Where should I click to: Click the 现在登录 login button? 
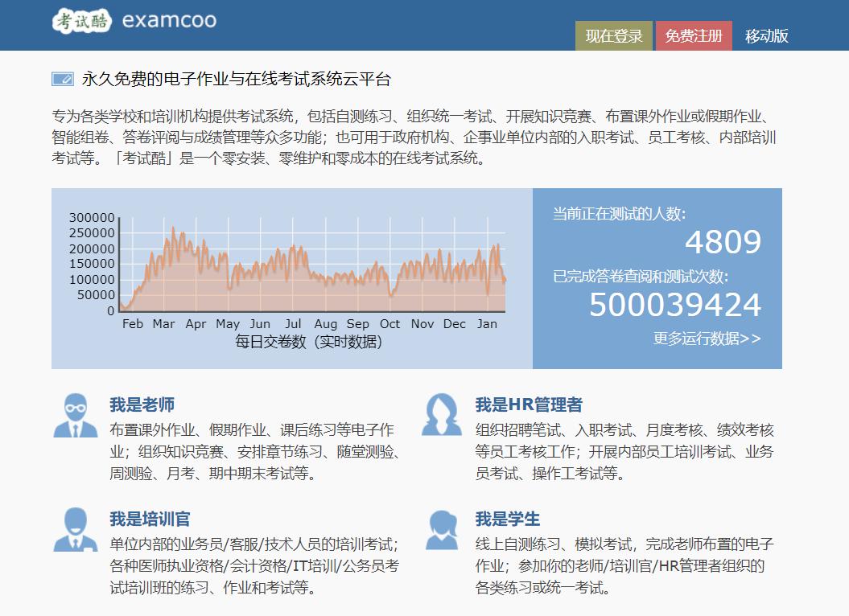613,36
